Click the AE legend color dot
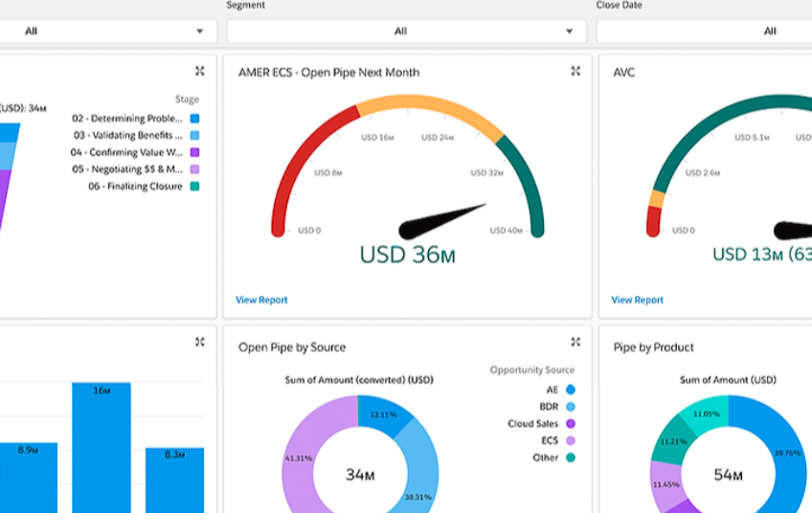Image resolution: width=812 pixels, height=513 pixels. pyautogui.click(x=571, y=390)
